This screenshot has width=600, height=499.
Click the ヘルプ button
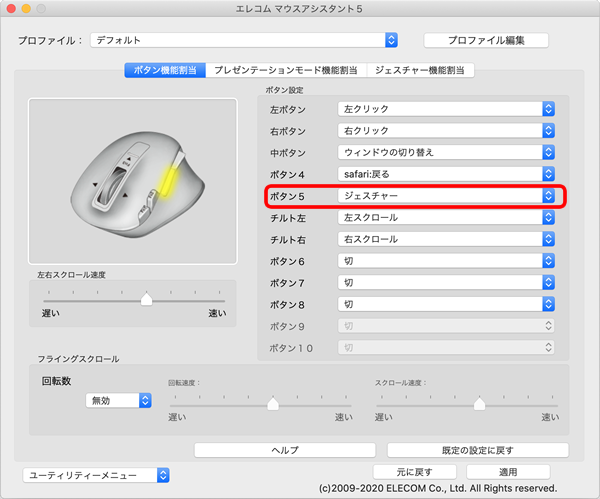tap(285, 450)
